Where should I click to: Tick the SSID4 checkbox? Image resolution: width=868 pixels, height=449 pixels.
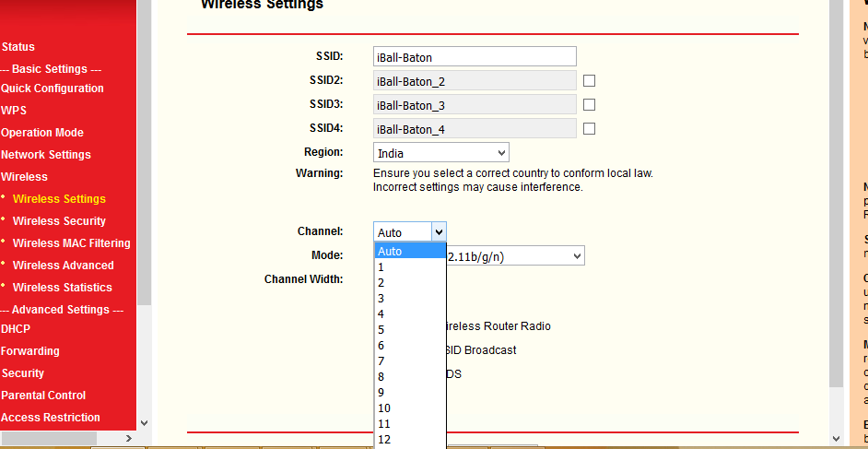(589, 129)
